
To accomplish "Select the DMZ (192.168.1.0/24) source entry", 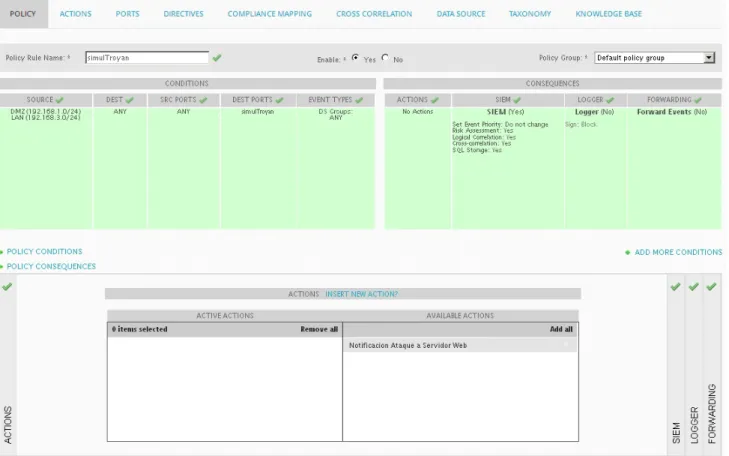I will click(46, 112).
